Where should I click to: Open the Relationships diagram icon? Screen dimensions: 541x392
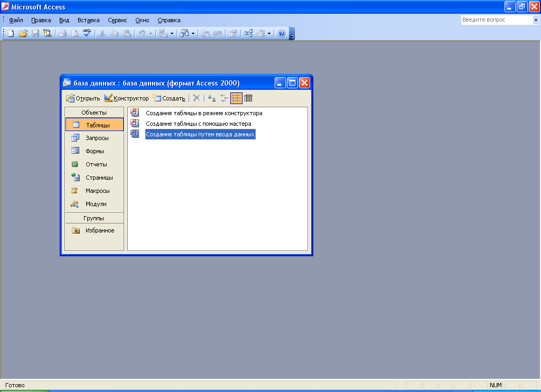point(248,33)
